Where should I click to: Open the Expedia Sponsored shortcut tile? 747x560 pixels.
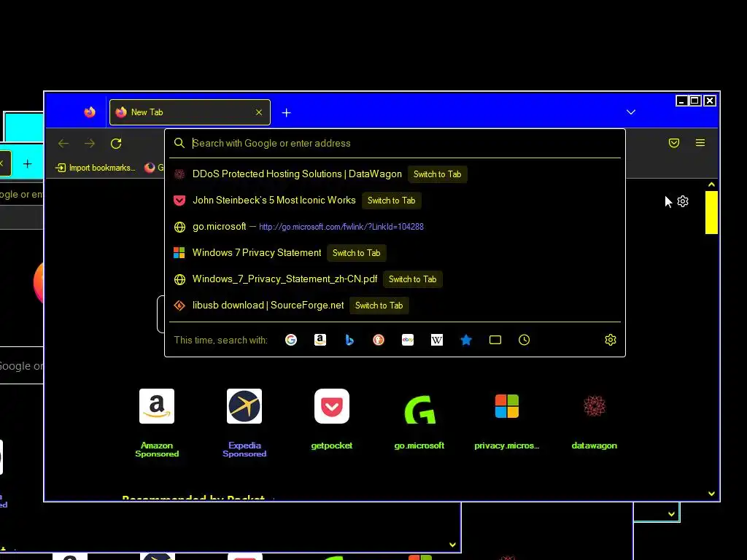[244, 423]
